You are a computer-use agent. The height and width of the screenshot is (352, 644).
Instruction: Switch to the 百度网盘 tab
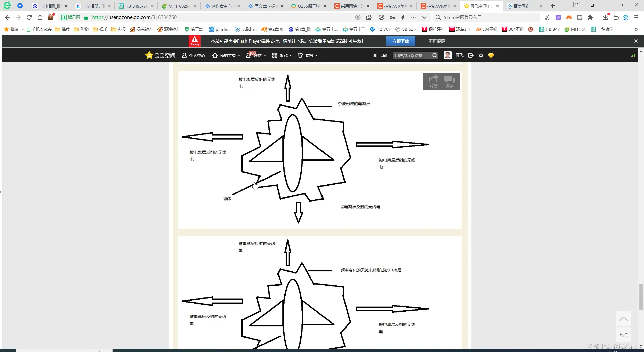point(525,6)
